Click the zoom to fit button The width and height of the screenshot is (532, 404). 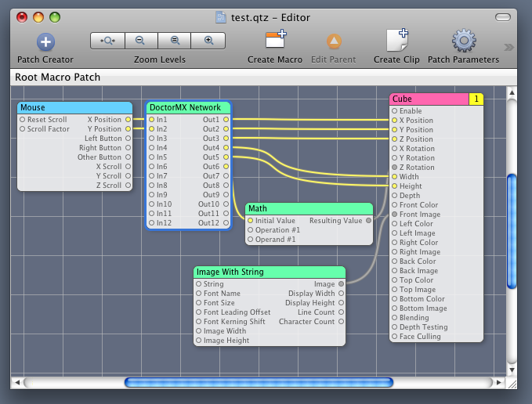point(107,41)
